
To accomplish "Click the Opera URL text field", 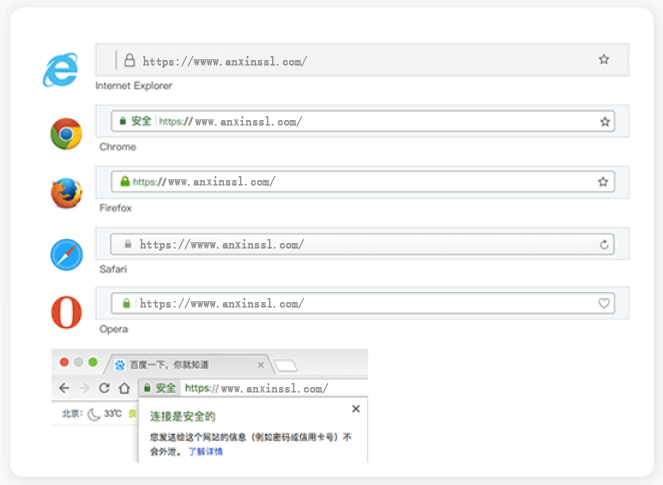I will [x=363, y=303].
